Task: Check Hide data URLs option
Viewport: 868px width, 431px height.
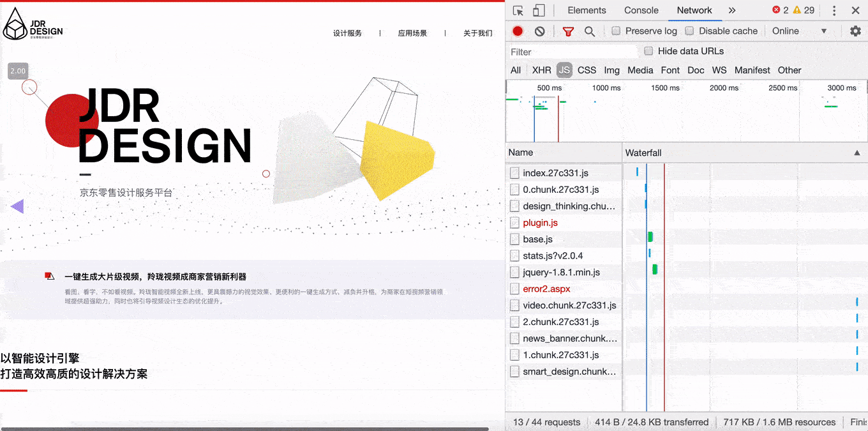Action: (648, 51)
